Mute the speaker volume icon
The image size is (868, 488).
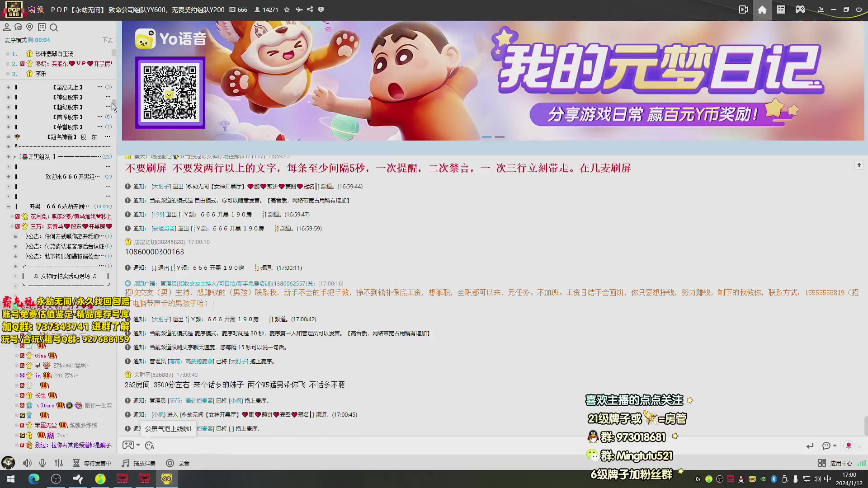coord(27,463)
